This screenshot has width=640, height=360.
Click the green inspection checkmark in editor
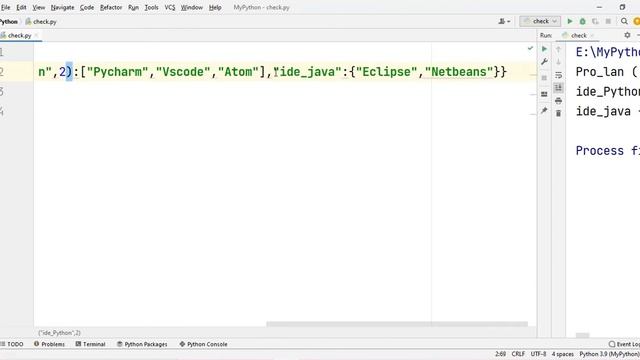[x=530, y=48]
